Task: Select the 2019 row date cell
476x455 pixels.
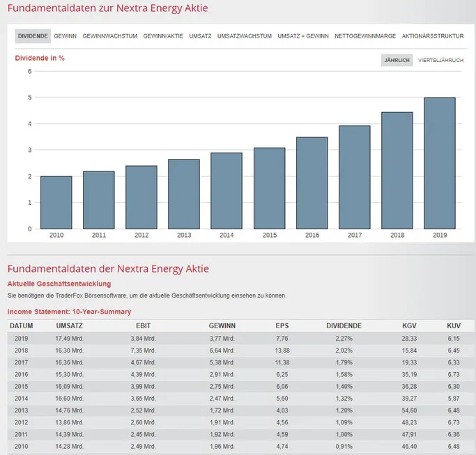Action: pos(21,339)
